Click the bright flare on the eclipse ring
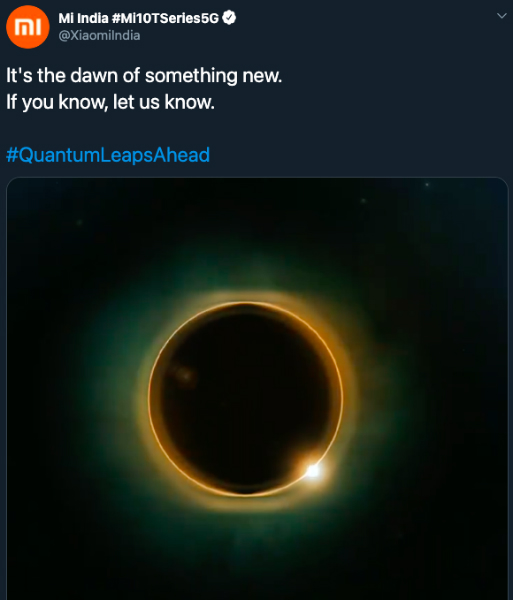The width and height of the screenshot is (513, 600). click(313, 470)
